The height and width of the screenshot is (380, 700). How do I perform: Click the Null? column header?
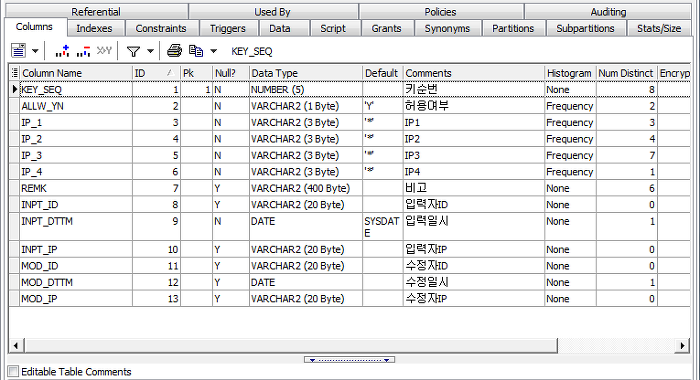(x=231, y=73)
